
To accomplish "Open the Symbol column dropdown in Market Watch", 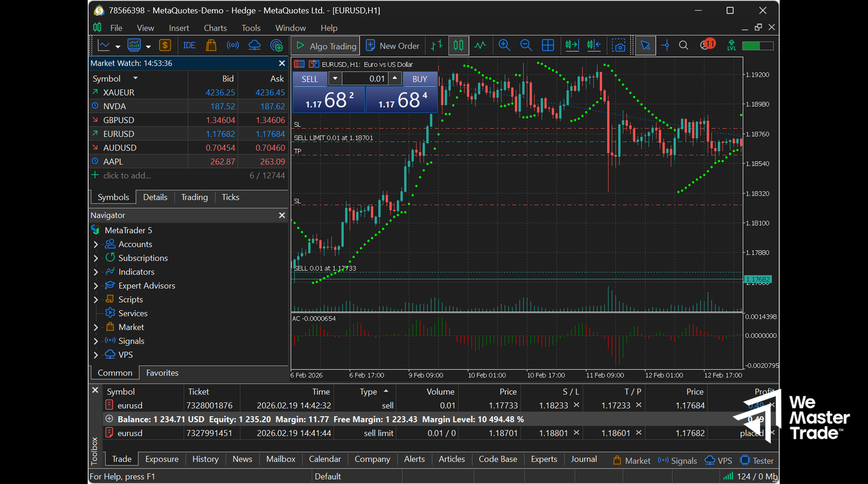I will (x=135, y=78).
